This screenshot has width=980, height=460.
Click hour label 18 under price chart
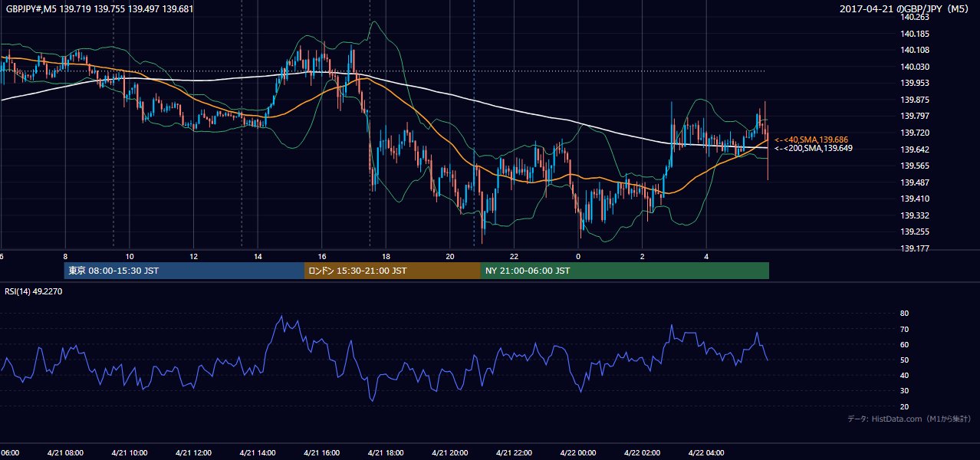[386, 257]
